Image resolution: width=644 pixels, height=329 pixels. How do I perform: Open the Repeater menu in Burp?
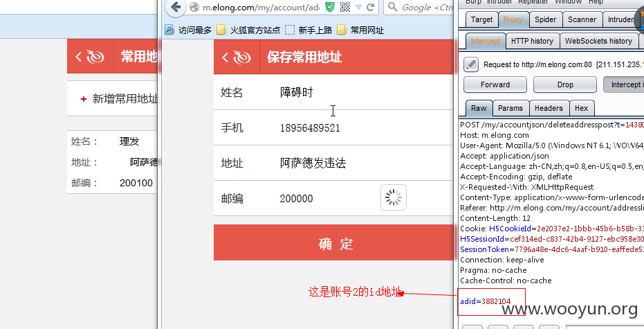(533, 2)
